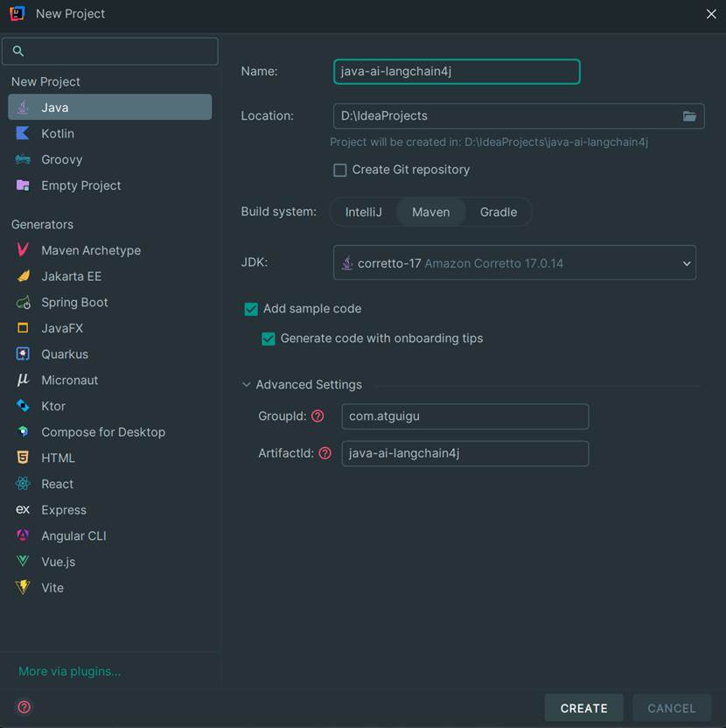726x728 pixels.
Task: Show GroupId help question mark
Action: [x=318, y=416]
